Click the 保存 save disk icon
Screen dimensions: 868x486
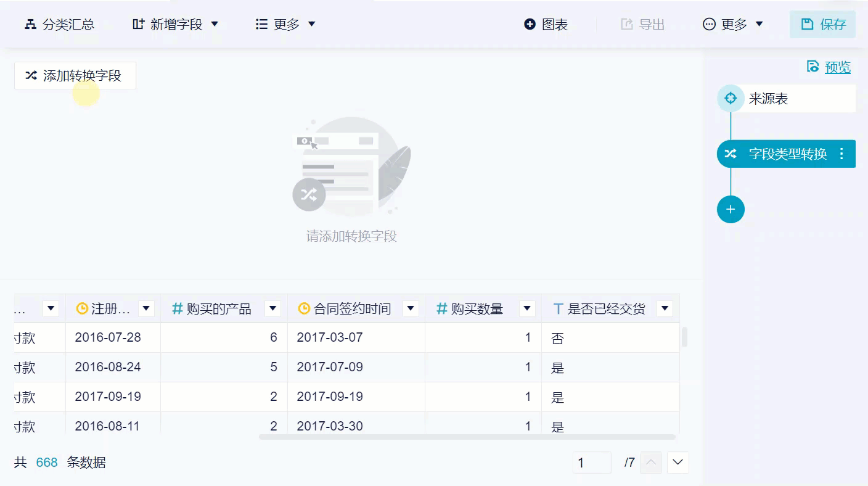(x=807, y=24)
